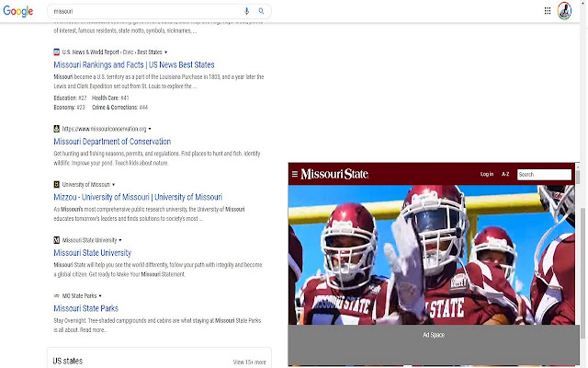The image size is (588, 368).
Task: Click Log in on Missouri State preview
Action: click(x=487, y=174)
